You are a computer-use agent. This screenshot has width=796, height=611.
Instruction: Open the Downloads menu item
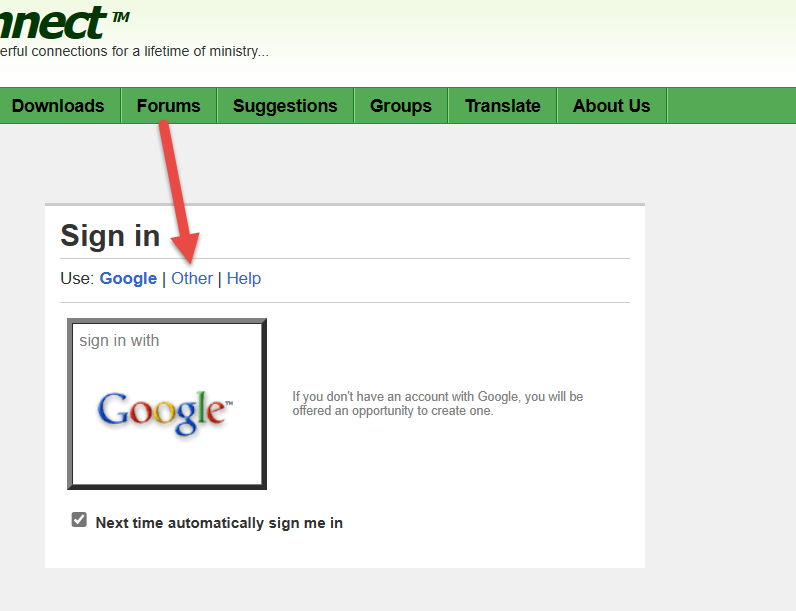click(58, 106)
